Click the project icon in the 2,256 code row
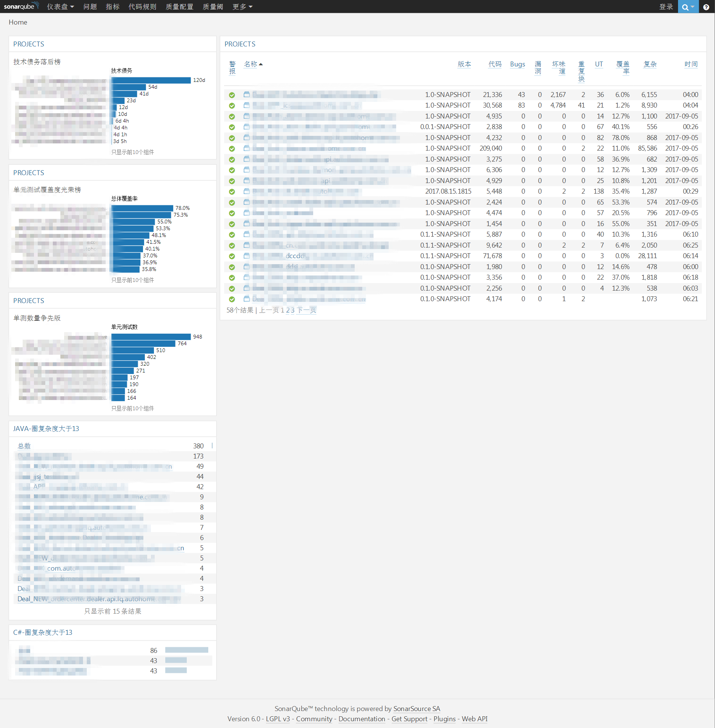The image size is (715, 728). pyautogui.click(x=247, y=288)
